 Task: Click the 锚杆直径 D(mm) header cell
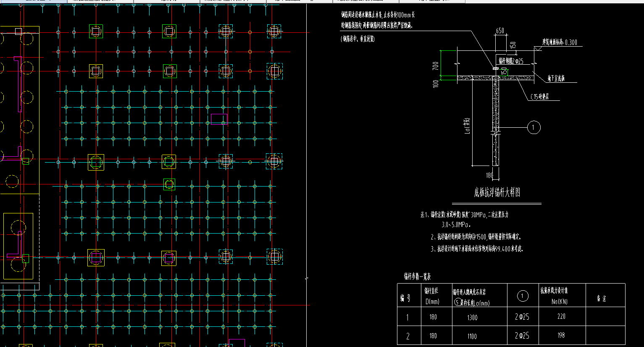coord(436,296)
